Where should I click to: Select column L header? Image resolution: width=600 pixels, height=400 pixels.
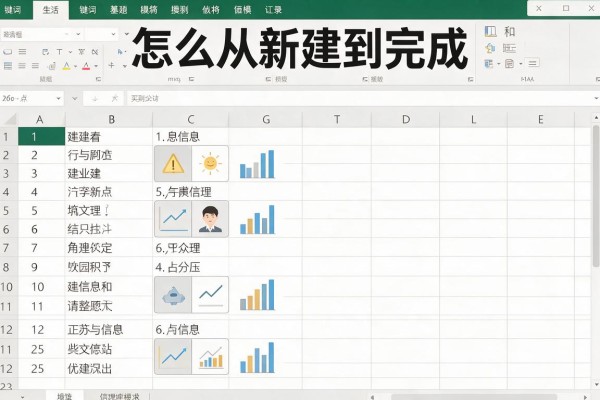[x=473, y=119]
